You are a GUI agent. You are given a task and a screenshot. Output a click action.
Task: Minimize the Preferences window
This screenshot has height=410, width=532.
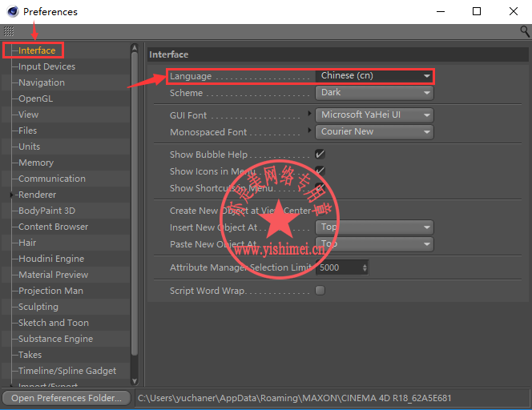441,11
